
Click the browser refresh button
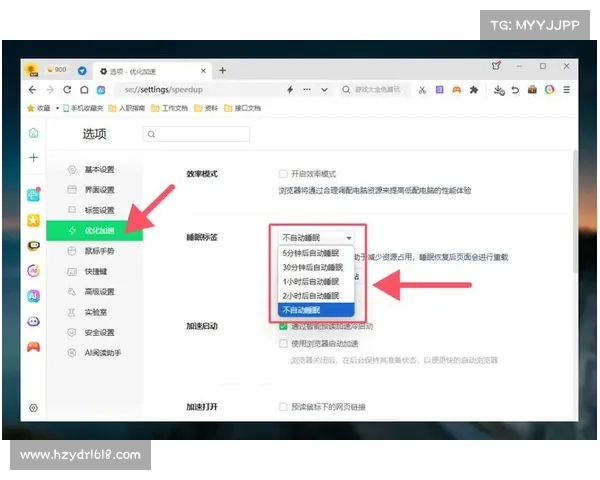pos(67,89)
